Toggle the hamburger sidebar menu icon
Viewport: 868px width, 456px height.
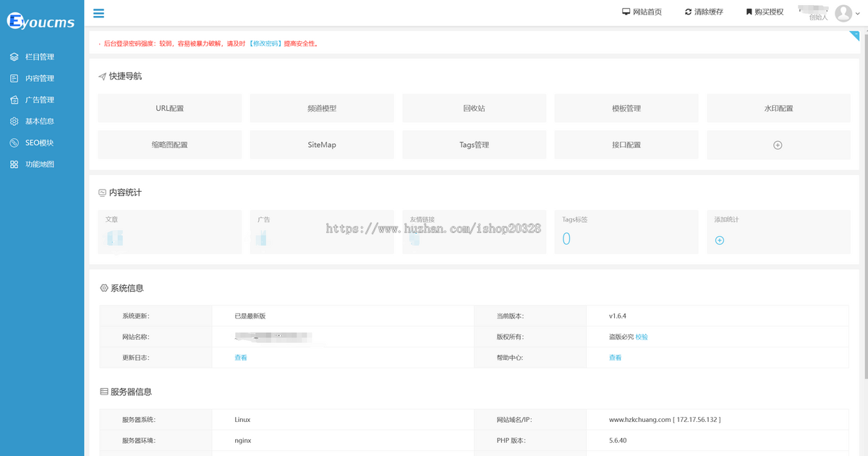click(x=98, y=12)
